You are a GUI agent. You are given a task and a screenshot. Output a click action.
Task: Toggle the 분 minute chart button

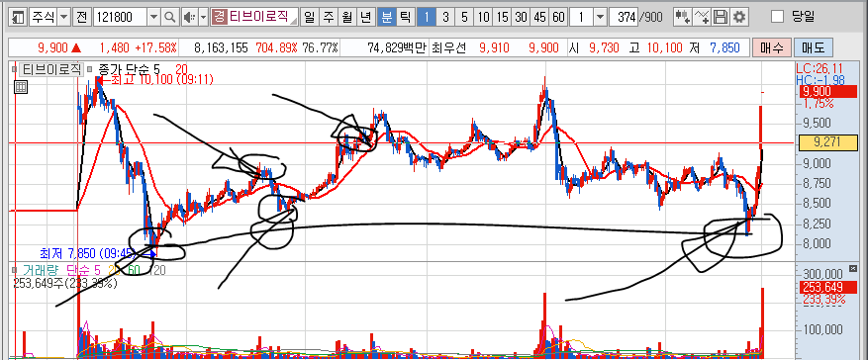386,18
